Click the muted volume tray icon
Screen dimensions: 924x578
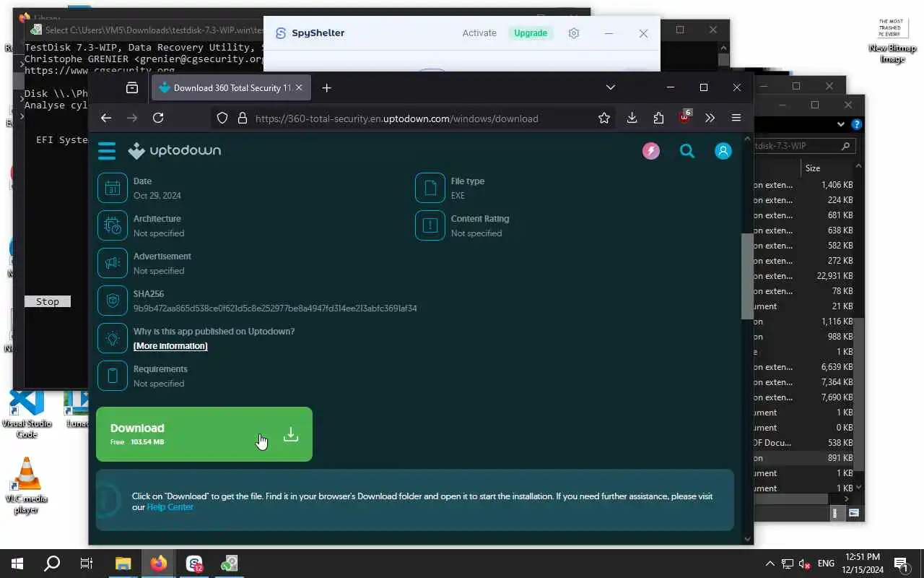805,564
